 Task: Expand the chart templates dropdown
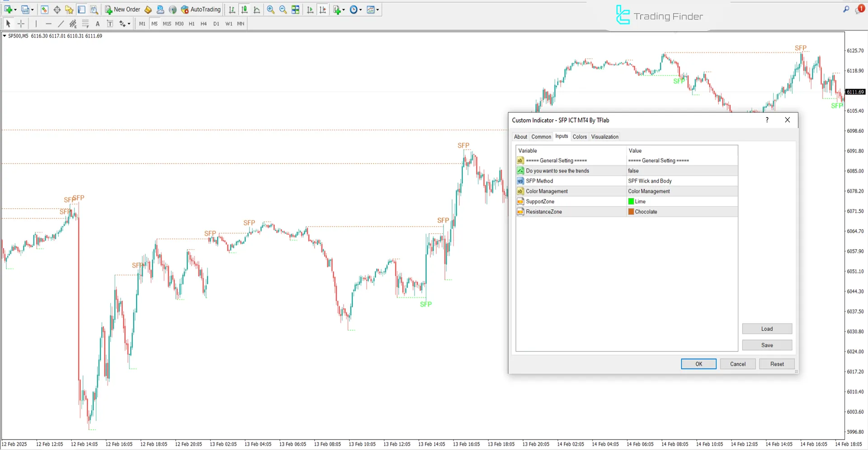point(373,9)
